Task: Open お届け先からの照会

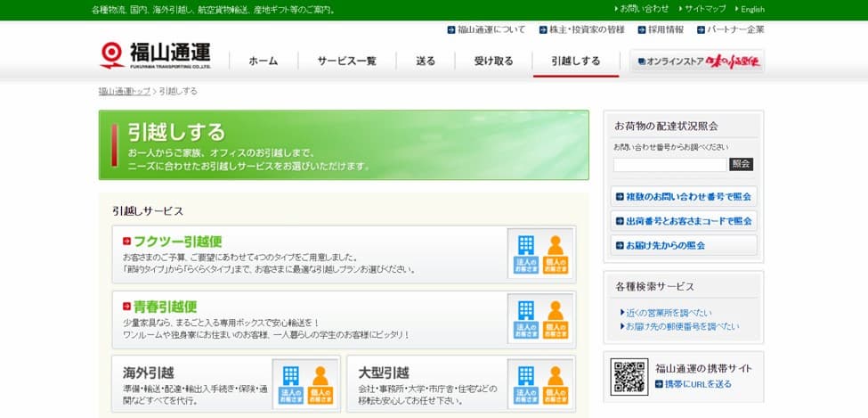Action: pyautogui.click(x=684, y=246)
